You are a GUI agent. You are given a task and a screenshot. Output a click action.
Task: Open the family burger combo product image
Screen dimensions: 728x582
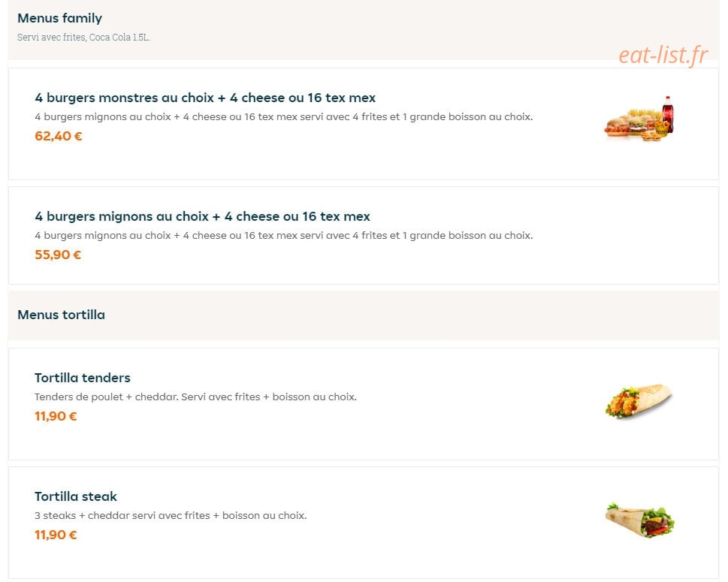pos(639,119)
